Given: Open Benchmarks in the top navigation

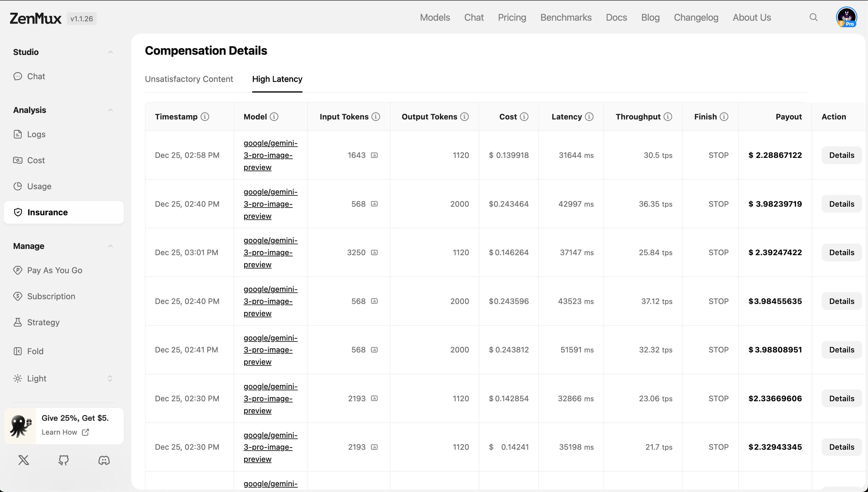Looking at the screenshot, I should [566, 17].
